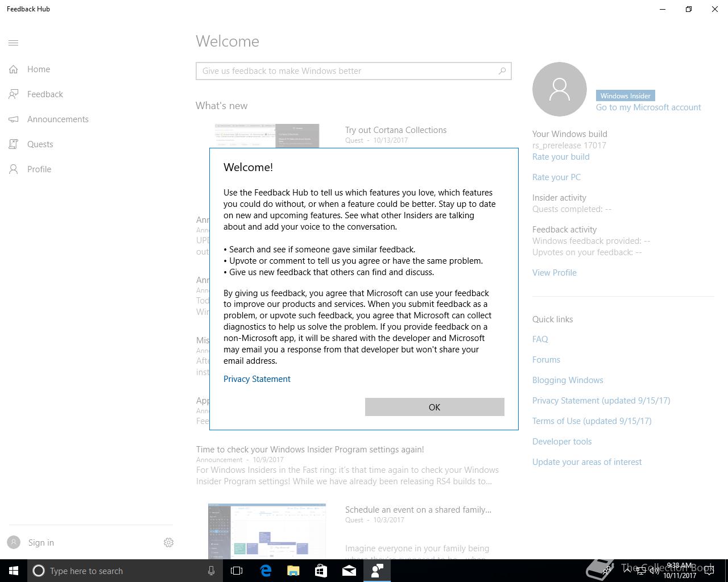Open Try out Cortana Collections quest
This screenshot has width=728, height=582.
pyautogui.click(x=396, y=130)
